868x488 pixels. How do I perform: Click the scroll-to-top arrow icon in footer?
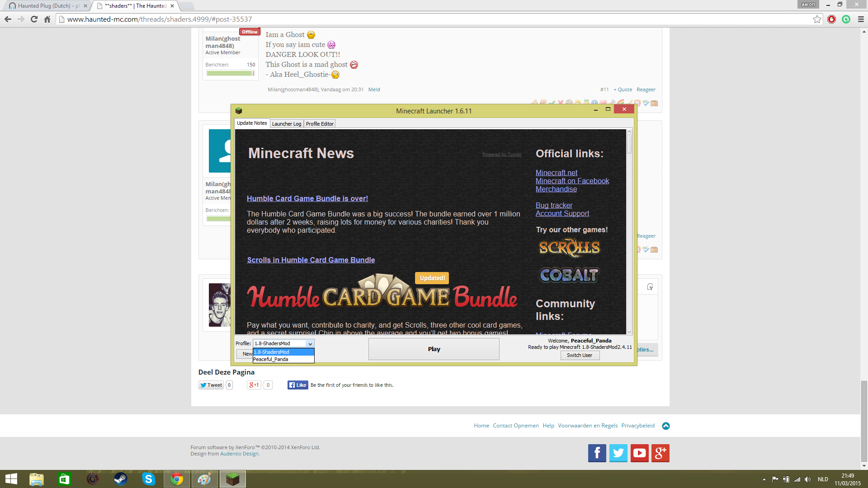[665, 426]
